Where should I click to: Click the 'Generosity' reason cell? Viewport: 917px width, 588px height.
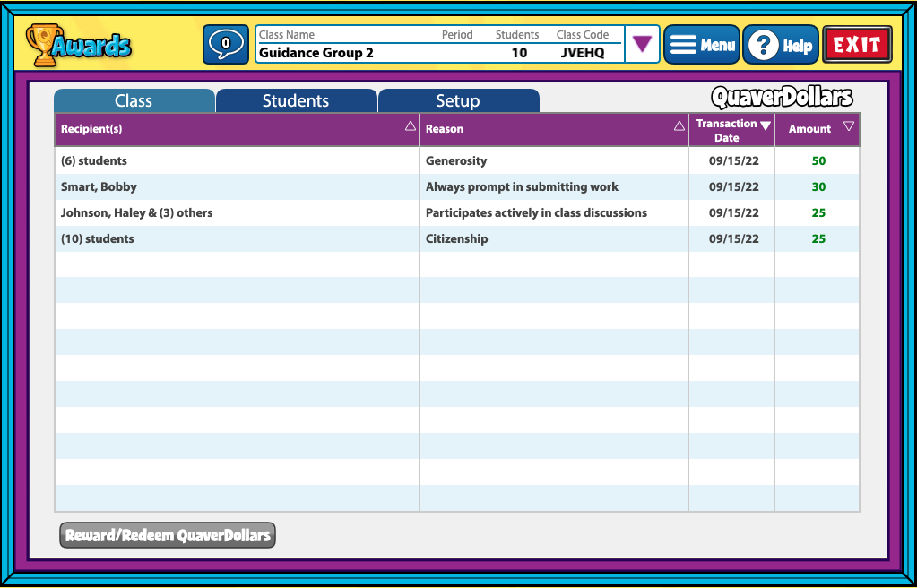click(554, 161)
